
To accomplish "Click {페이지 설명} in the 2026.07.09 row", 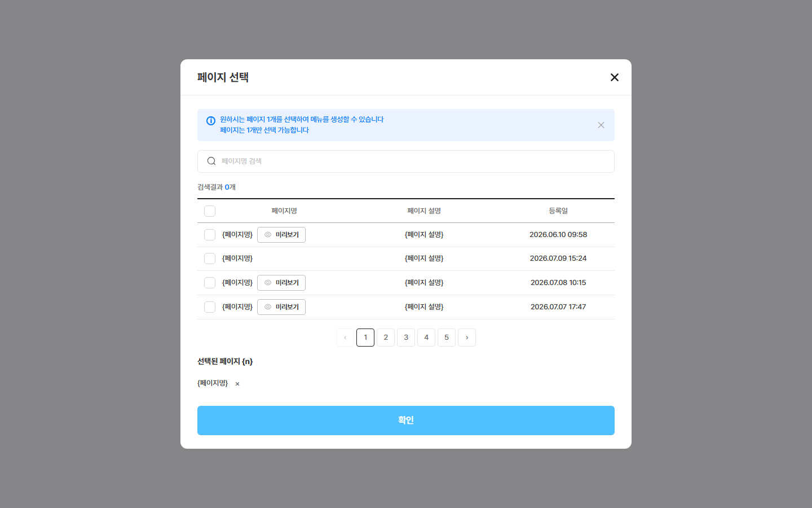I will 424,259.
